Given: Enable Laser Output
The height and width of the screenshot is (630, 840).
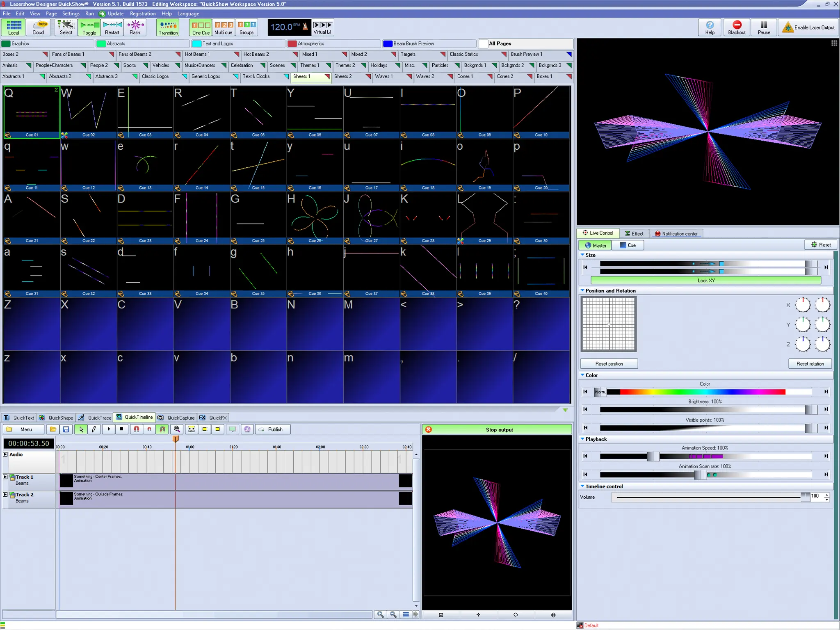Looking at the screenshot, I should pos(807,27).
